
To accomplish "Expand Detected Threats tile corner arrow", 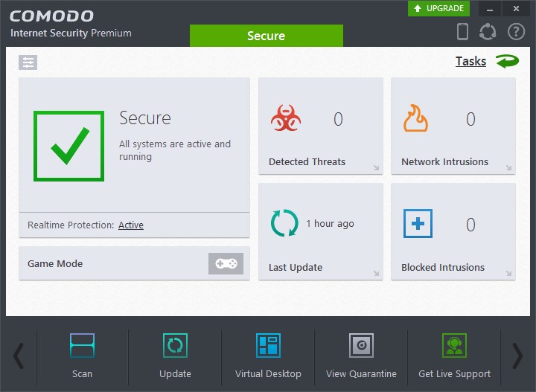I will [x=376, y=167].
